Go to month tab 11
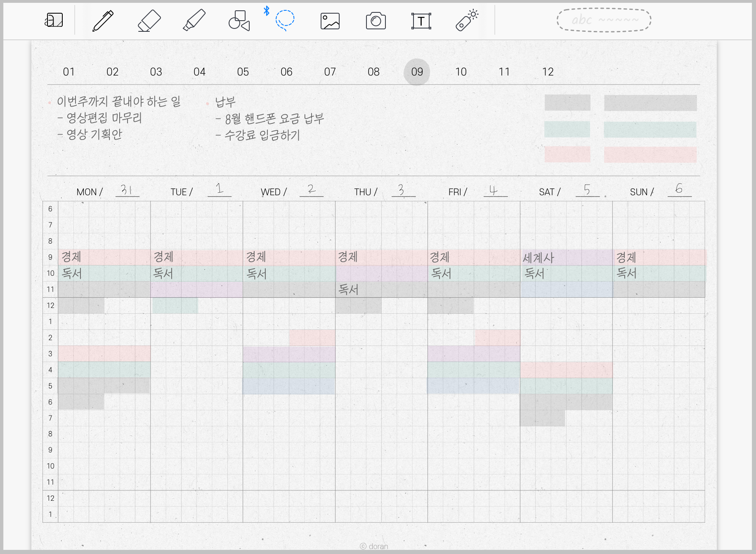756x554 pixels. [x=504, y=72]
